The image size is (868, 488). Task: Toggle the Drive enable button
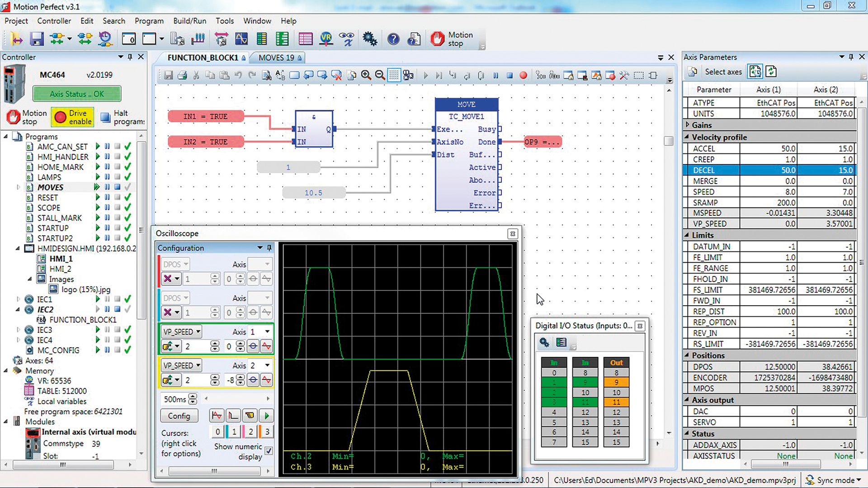click(x=72, y=117)
